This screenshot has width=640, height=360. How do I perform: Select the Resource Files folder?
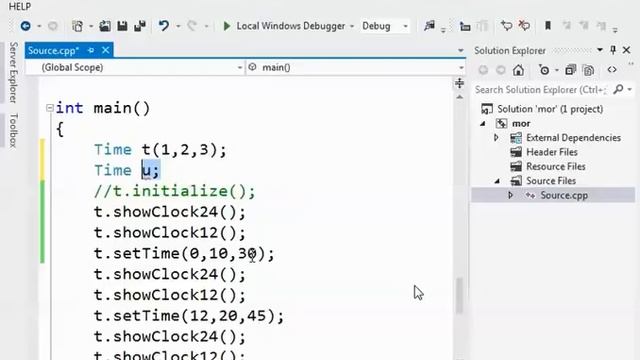click(x=556, y=167)
